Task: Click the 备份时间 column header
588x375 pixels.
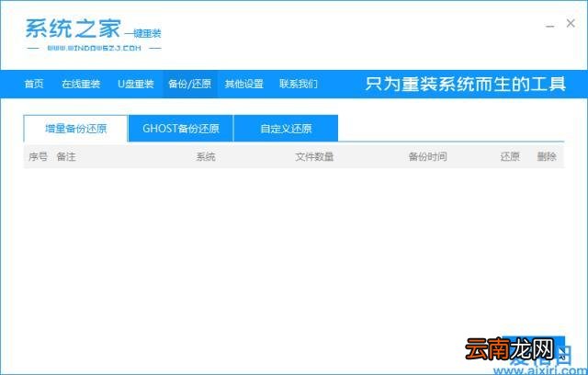Action: coord(427,156)
